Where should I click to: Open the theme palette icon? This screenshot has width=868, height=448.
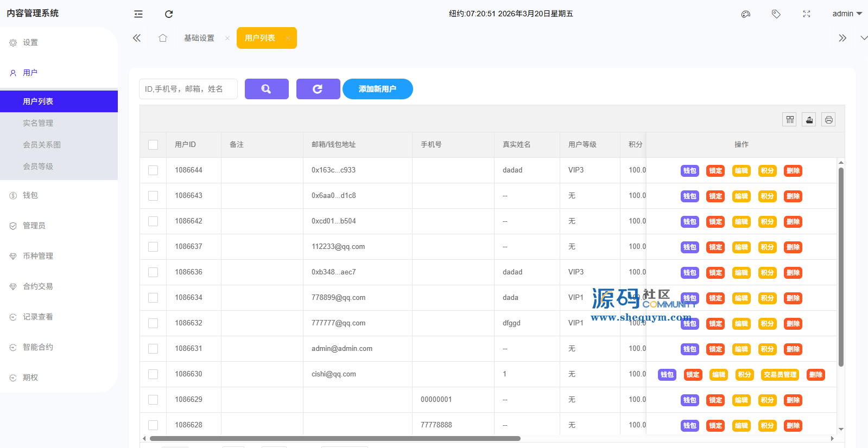click(x=746, y=14)
